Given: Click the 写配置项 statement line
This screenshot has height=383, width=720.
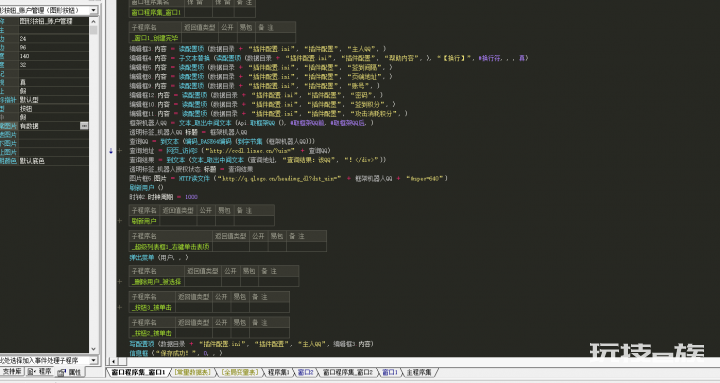Looking at the screenshot, I should coord(252,344).
